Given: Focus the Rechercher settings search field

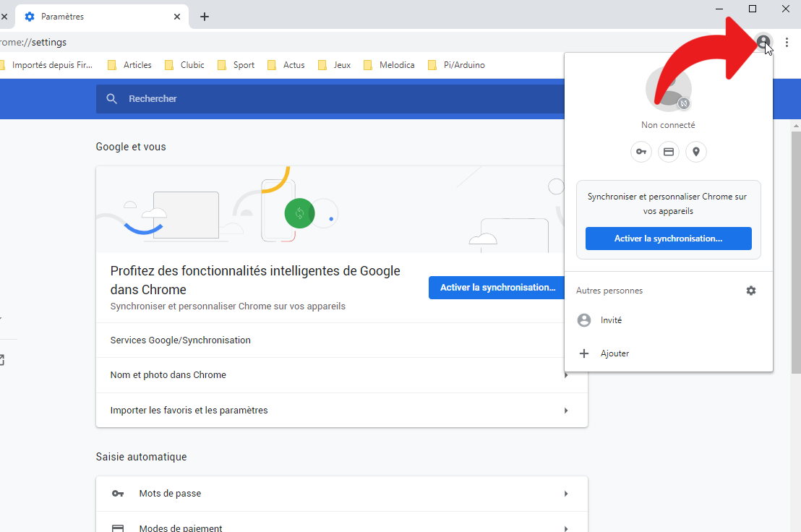Looking at the screenshot, I should [x=330, y=98].
